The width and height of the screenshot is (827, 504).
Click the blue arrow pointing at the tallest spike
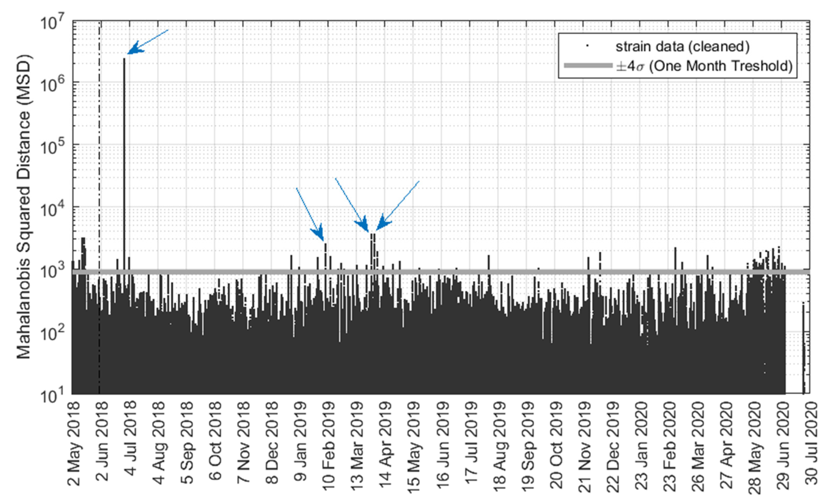(148, 42)
